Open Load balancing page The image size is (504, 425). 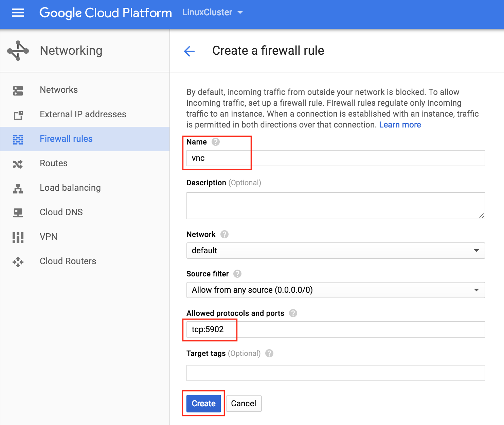(85, 188)
